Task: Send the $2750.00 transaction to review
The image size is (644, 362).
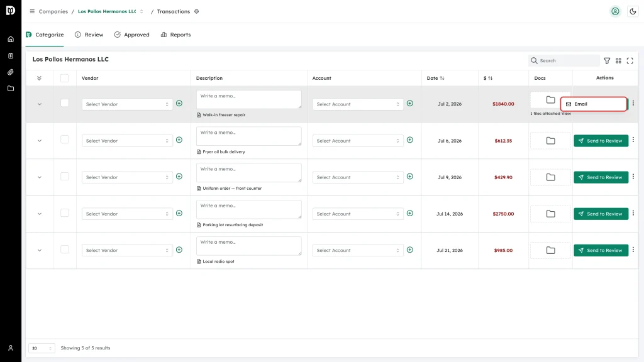Action: coord(601,214)
